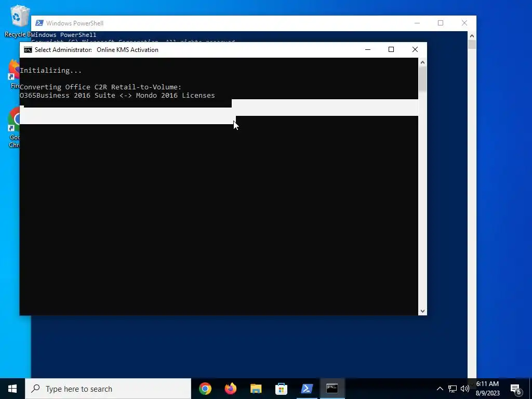This screenshot has width=532, height=399.
Task: Open Google Chrome from the taskbar
Action: [x=205, y=389]
